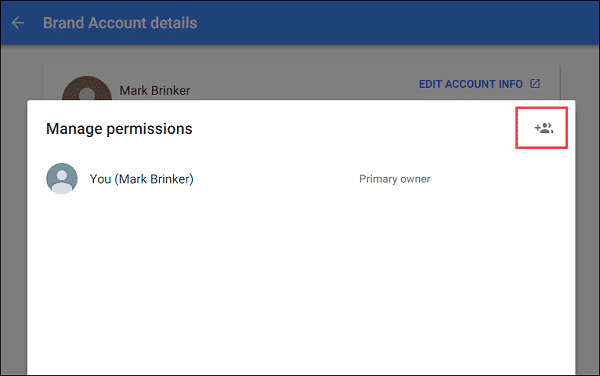Viewport: 600px width, 376px height.
Task: Open the EDIT ACCOUNT INFO link
Action: pos(479,84)
